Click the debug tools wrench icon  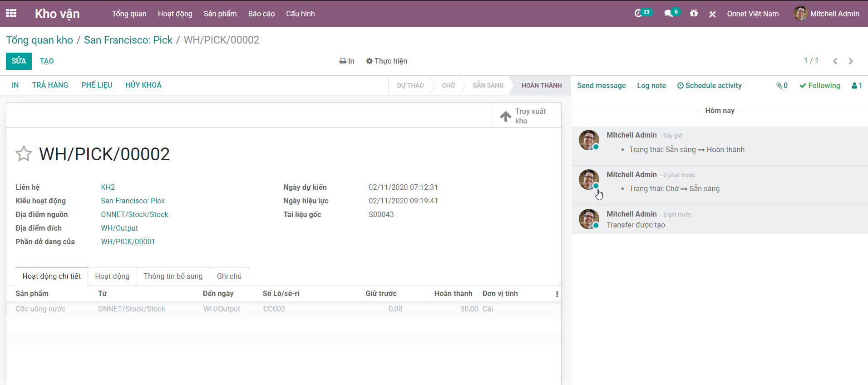coord(712,14)
